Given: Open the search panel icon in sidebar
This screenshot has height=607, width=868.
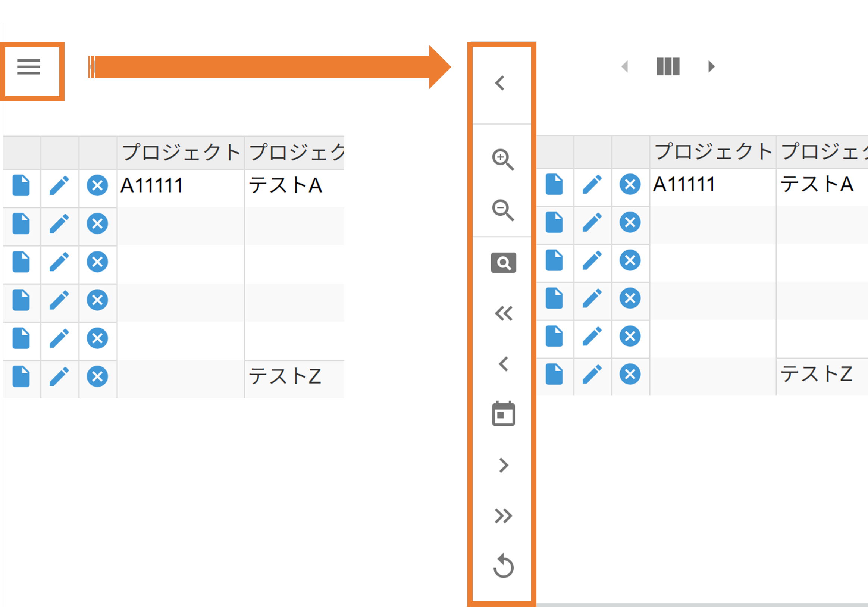Looking at the screenshot, I should coord(504,263).
